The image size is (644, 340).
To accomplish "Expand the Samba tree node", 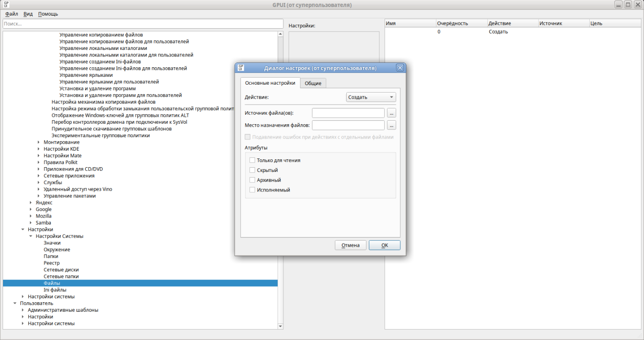I will click(31, 223).
